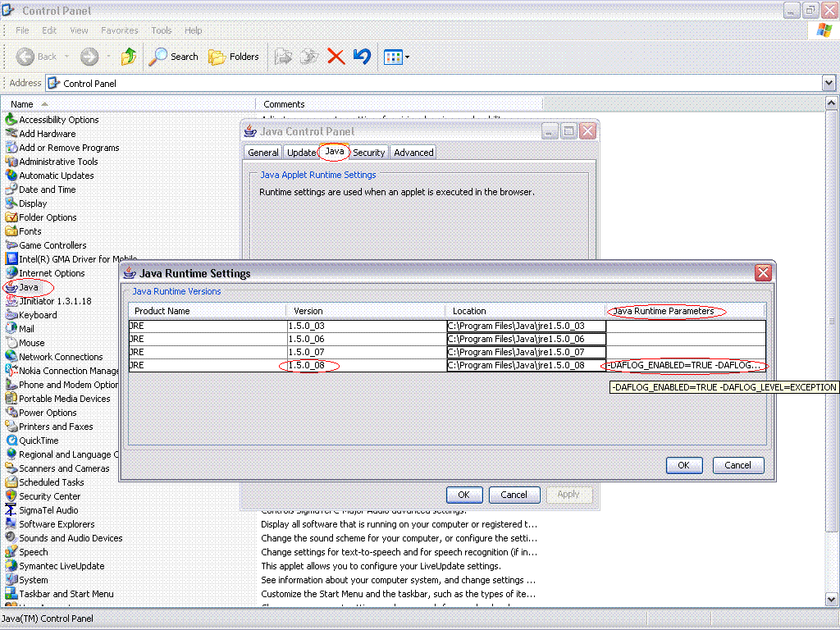The height and width of the screenshot is (630, 840).
Task: Open the Favorites menu
Action: click(120, 30)
